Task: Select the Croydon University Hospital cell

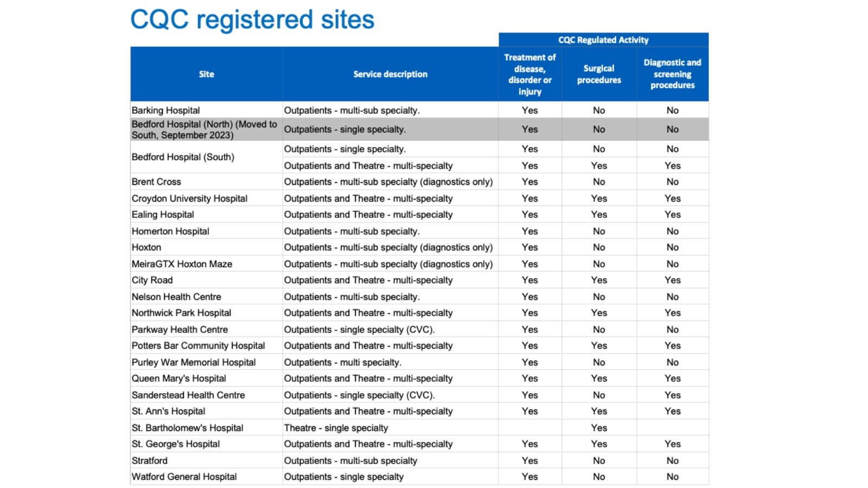Action: (x=190, y=198)
